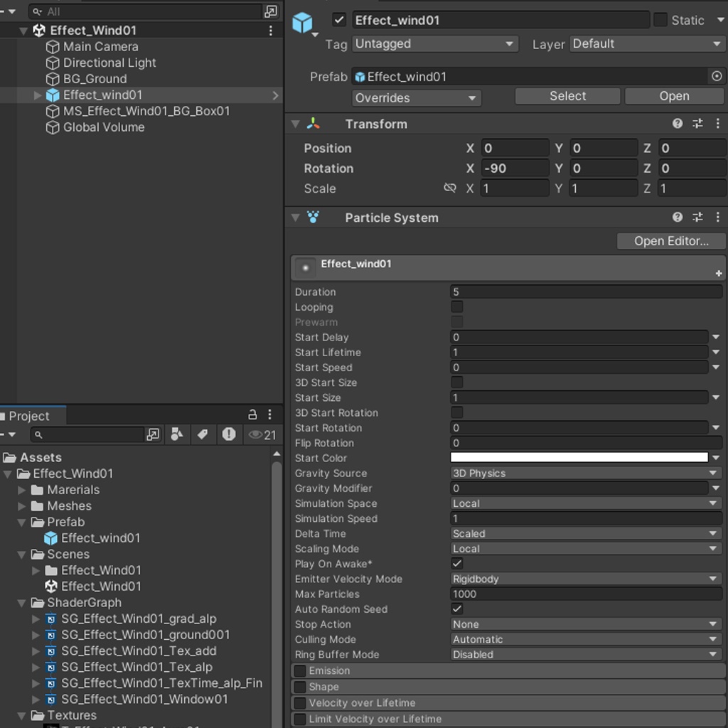Click the Select button for the prefab
This screenshot has height=728, width=728.
point(567,96)
